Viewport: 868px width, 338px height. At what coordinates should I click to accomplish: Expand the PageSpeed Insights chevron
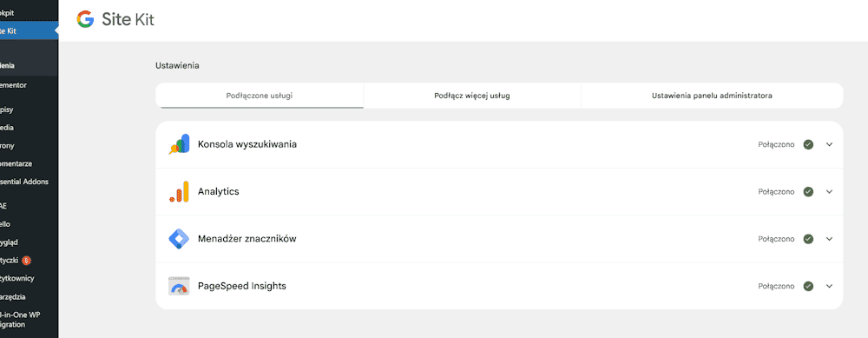829,286
